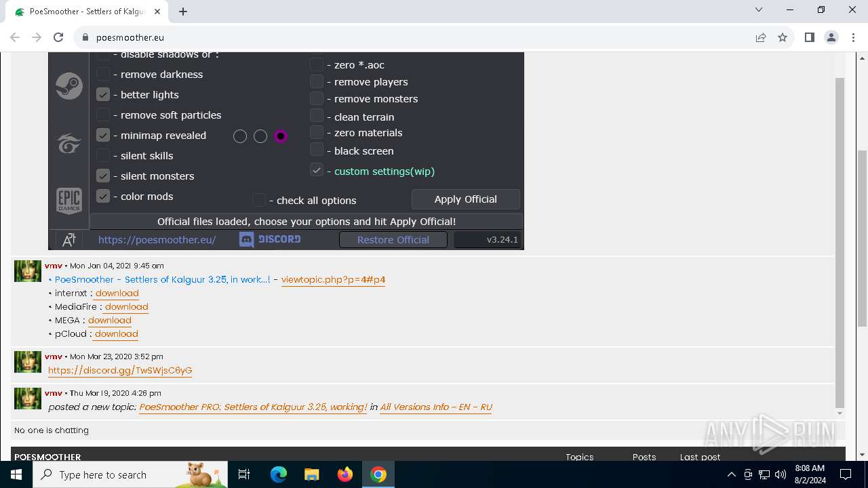The image size is (868, 488).
Task: Click the Discord logo in the app footer
Action: click(270, 239)
